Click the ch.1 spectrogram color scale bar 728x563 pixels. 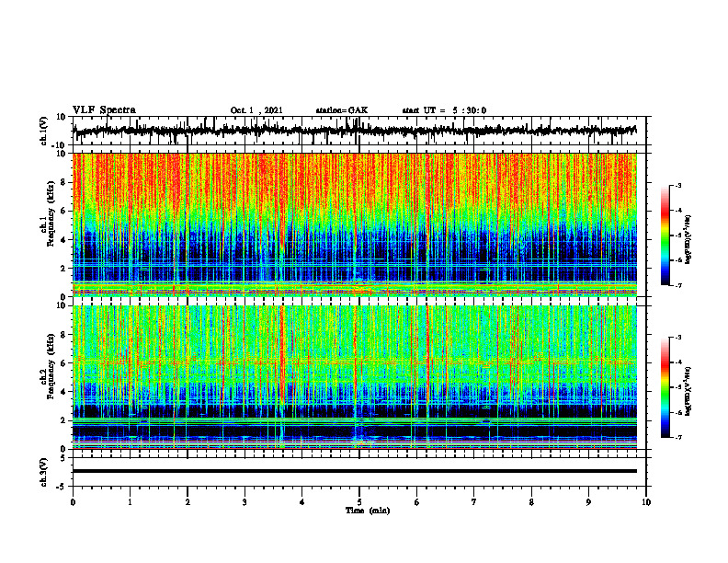tap(665, 236)
